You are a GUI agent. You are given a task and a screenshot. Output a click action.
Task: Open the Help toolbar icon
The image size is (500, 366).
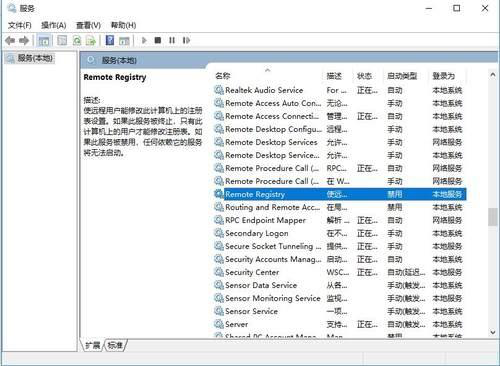(110, 40)
